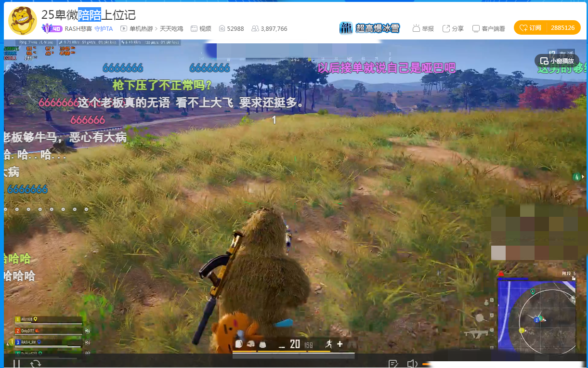Image resolution: width=588 pixels, height=368 pixels.
Task: View the 3,897,766 popularity count icon
Action: (255, 28)
